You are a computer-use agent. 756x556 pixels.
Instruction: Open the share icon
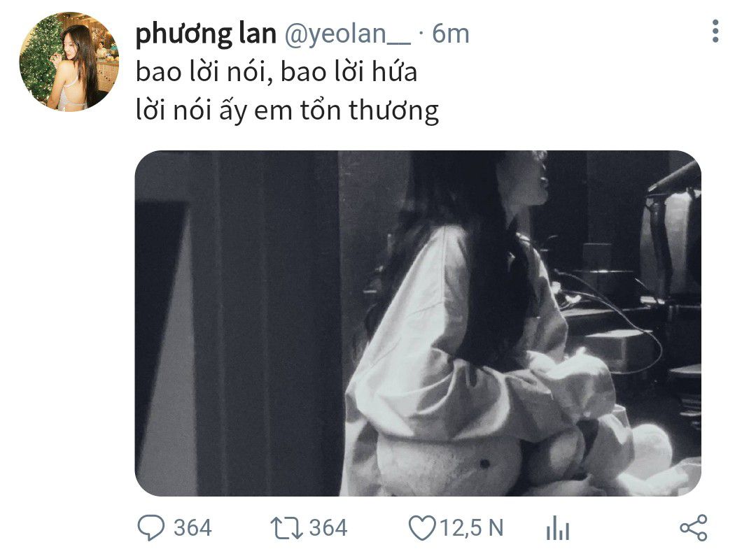[x=693, y=528]
